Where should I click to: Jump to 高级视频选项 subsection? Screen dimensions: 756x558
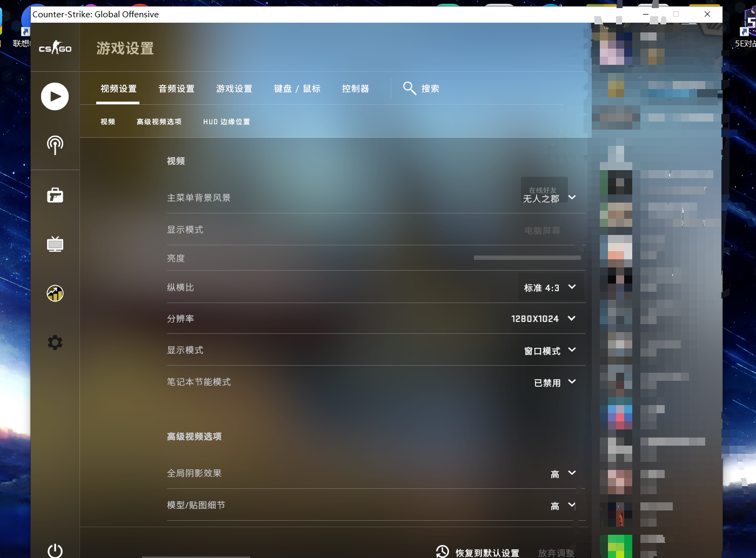(x=159, y=122)
